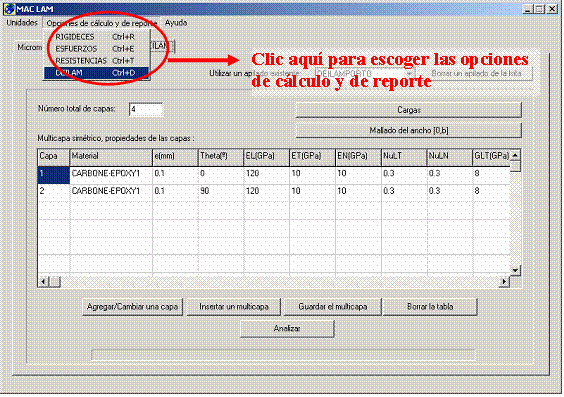
Task: Click GLT value 8 in row 1
Action: 491,175
